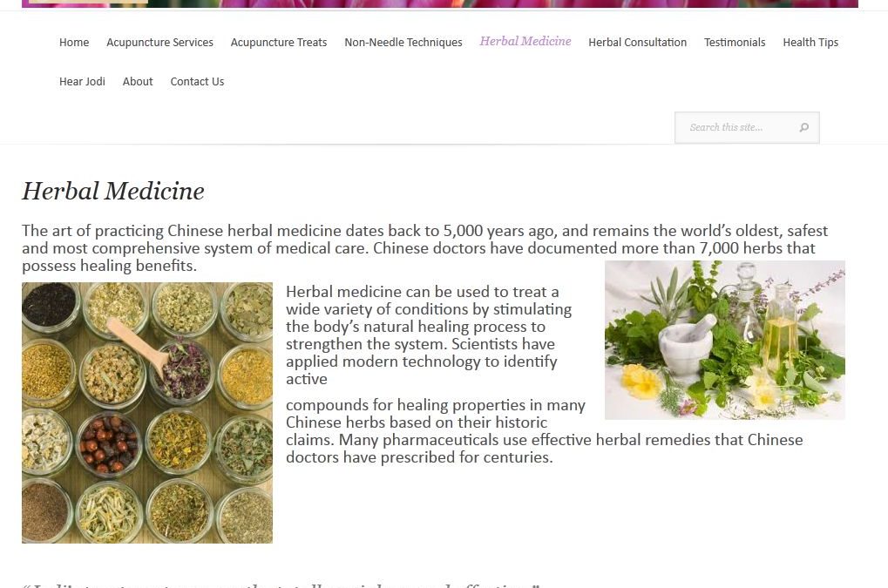
Task: Open Health Tips in navigation
Action: coord(810,43)
